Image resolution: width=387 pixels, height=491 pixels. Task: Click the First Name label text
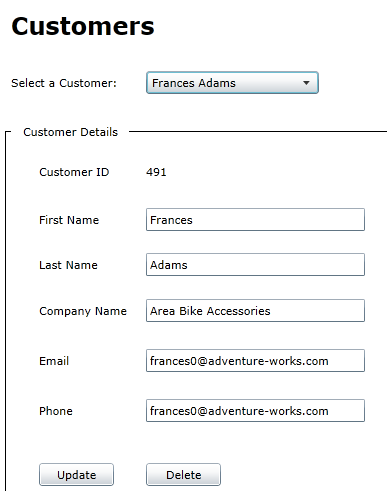[69, 220]
